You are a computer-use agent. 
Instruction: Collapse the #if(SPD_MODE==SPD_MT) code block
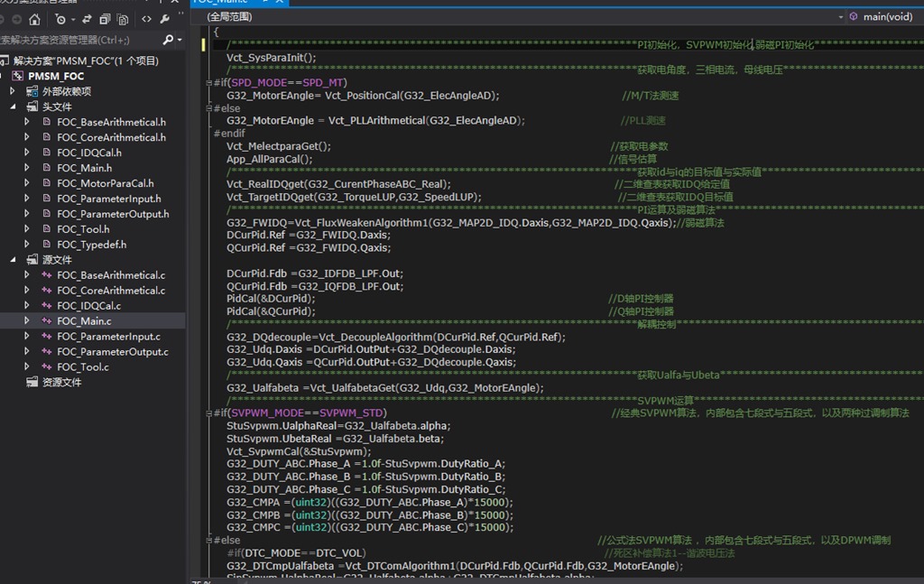[208, 83]
